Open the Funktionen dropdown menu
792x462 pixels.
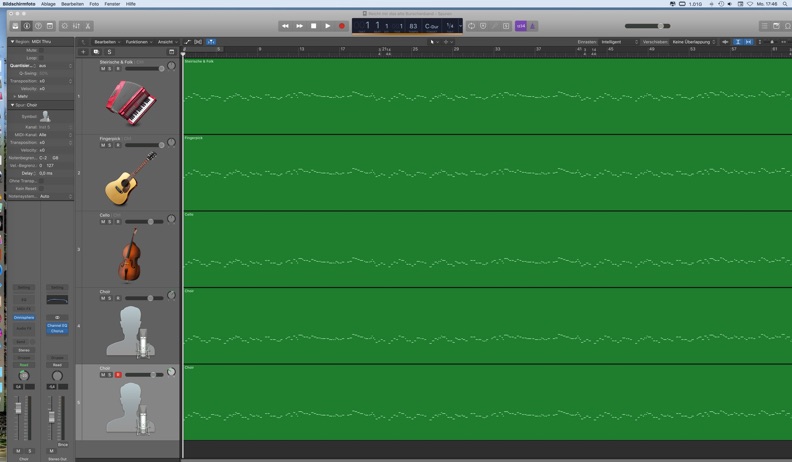[x=138, y=42]
